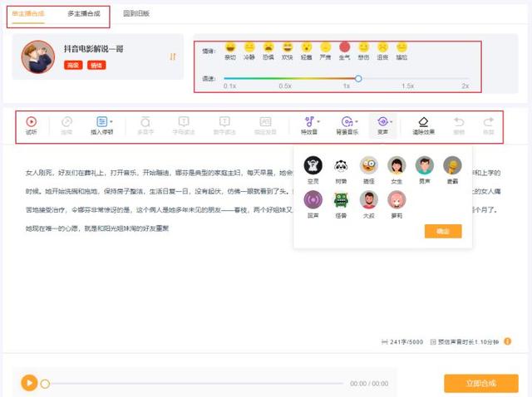Pick the 男声 male voice effect
Image resolution: width=532 pixels, height=397 pixels.
(425, 165)
